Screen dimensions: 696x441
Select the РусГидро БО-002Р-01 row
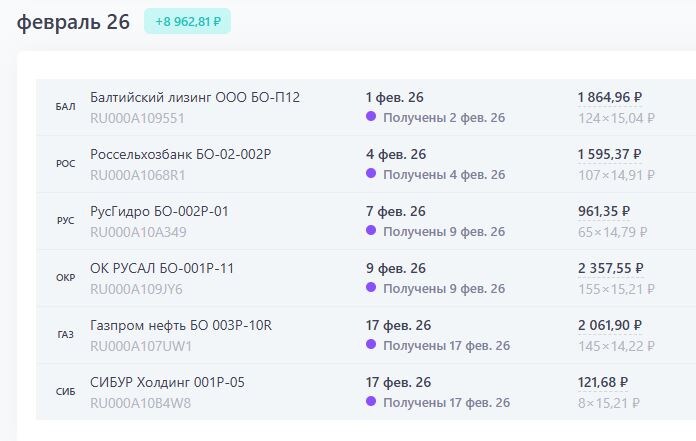pyautogui.click(x=366, y=221)
